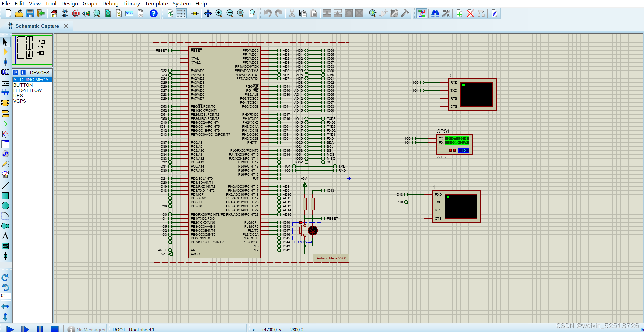The width and height of the screenshot is (644, 332).
Task: Undo the last action with the undo arrow
Action: pyautogui.click(x=268, y=13)
